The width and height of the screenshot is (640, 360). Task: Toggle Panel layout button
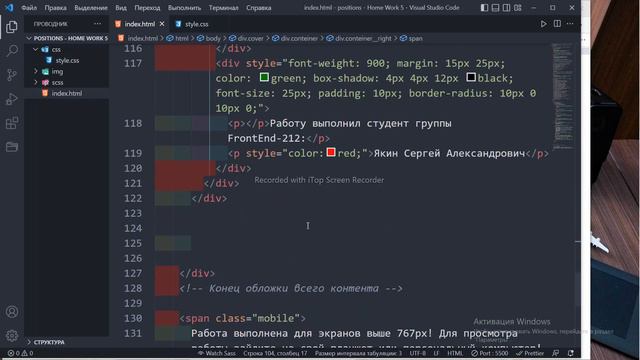(495, 8)
